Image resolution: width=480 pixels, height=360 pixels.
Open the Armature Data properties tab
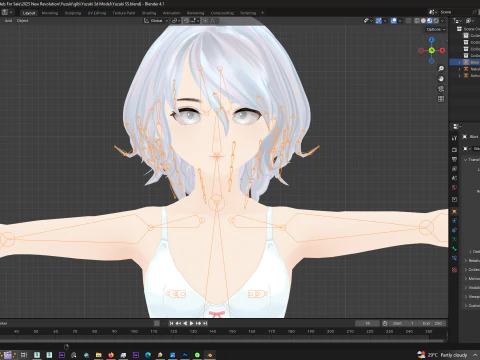[x=454, y=239]
